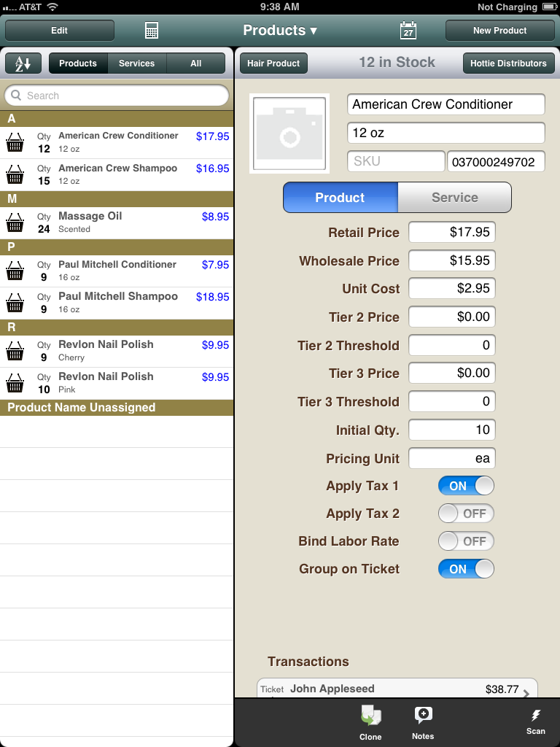This screenshot has height=747, width=560.
Task: Edit the Tier 3 Price field
Action: pyautogui.click(x=452, y=373)
